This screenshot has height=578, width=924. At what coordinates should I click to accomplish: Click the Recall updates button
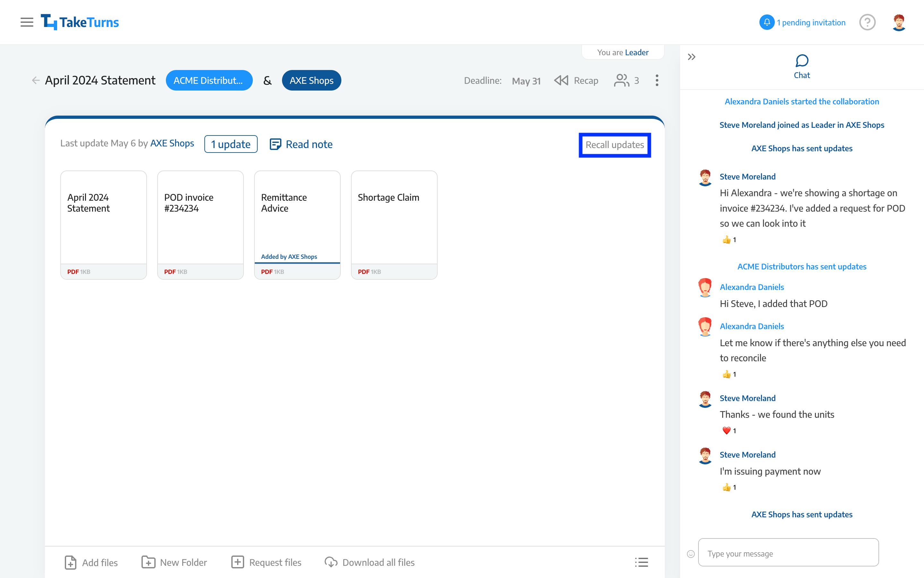[615, 145]
